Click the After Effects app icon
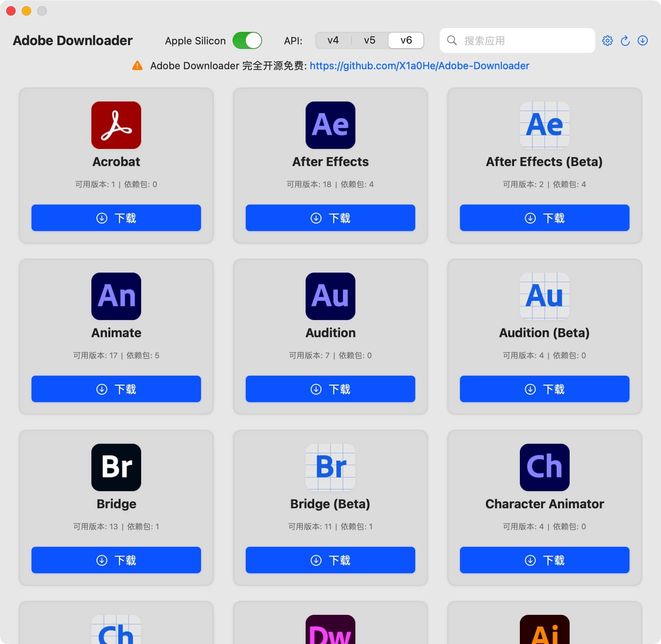The image size is (661, 644). (x=330, y=125)
